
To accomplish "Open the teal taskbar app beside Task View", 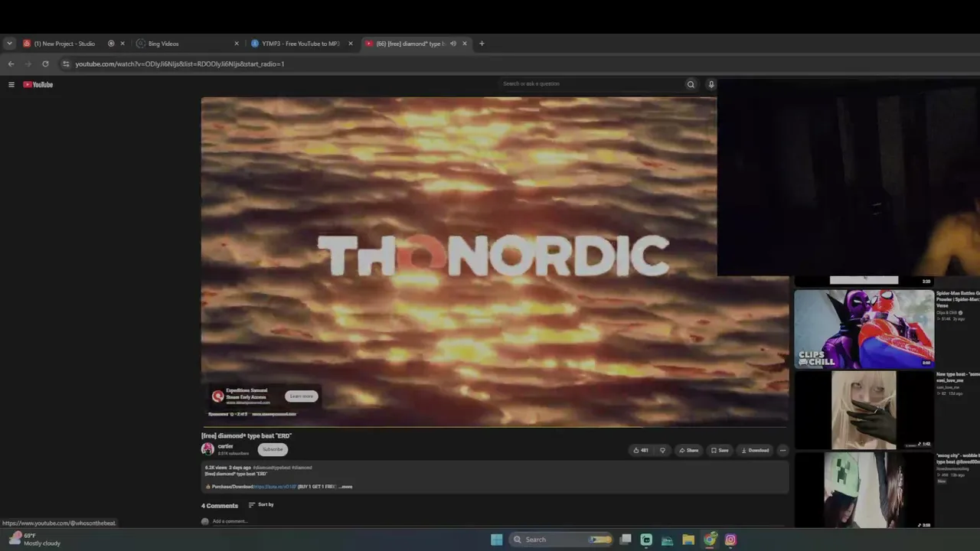I will pos(646,540).
